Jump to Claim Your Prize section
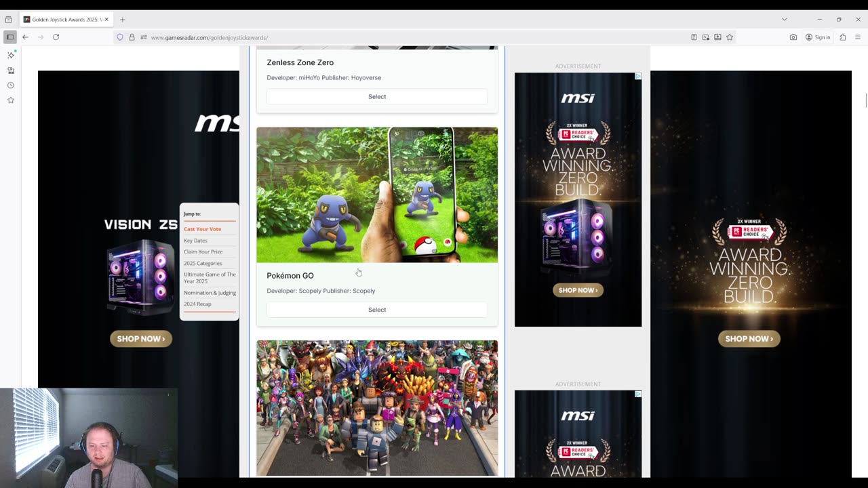The height and width of the screenshot is (488, 868). click(x=203, y=251)
